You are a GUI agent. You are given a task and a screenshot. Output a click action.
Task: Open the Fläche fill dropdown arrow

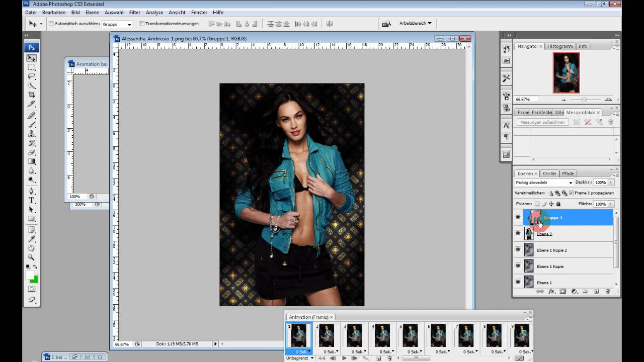(x=611, y=204)
